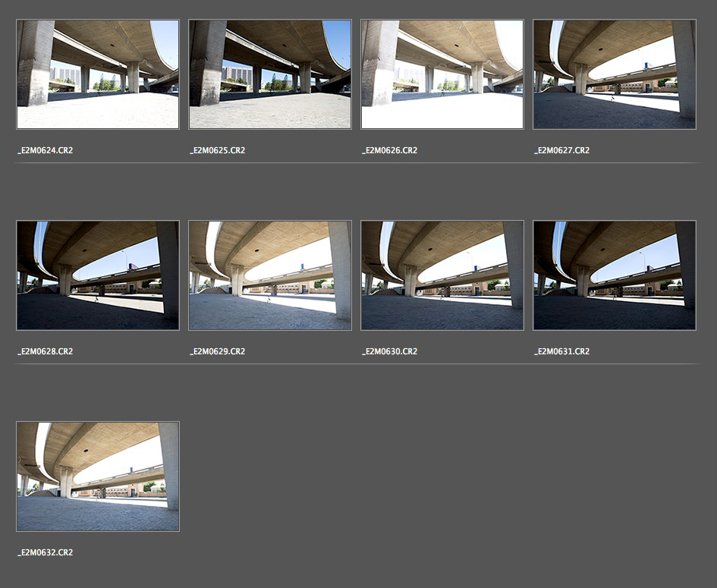Open the overexposed _E2M0626.CR2 thumbnail

click(442, 74)
